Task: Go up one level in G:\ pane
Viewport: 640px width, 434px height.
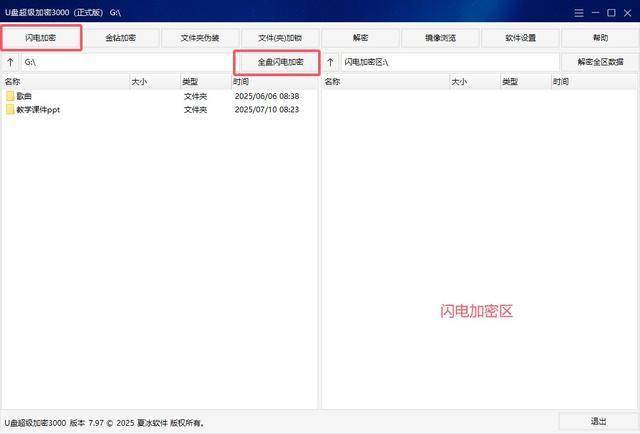Action: (x=11, y=62)
